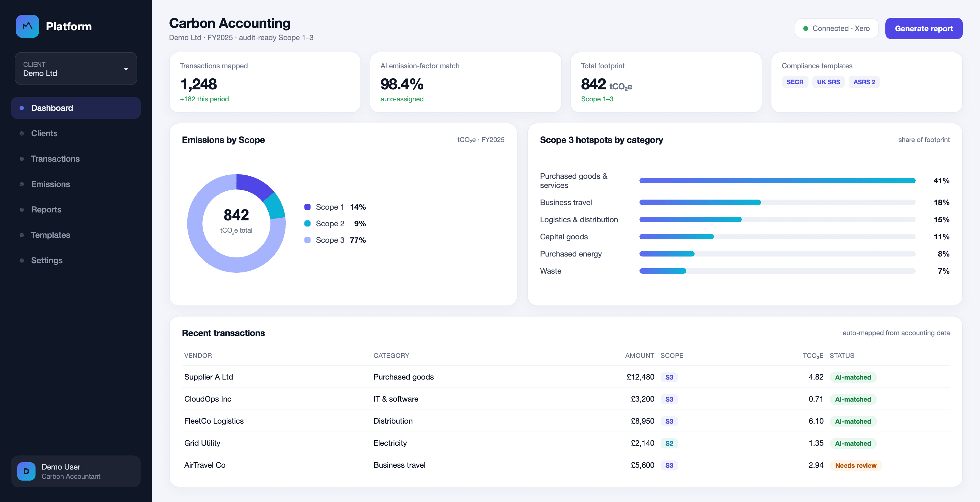
Task: Click the client selector chevron arrow
Action: coord(126,69)
